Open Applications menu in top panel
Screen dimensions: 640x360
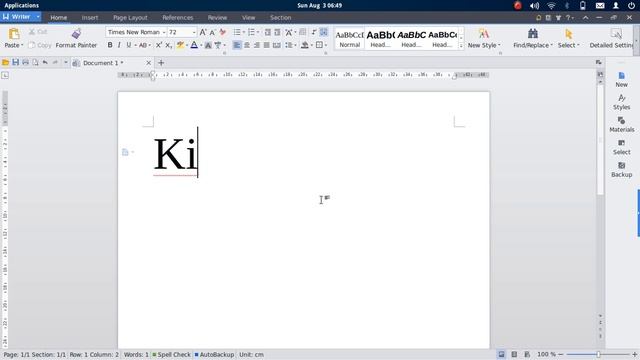[22, 5]
